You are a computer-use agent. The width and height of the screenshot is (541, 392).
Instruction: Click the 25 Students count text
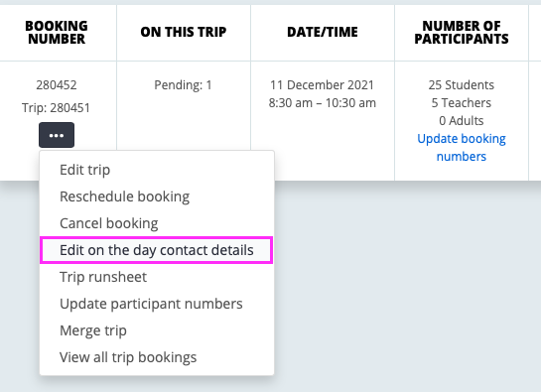coord(462,85)
